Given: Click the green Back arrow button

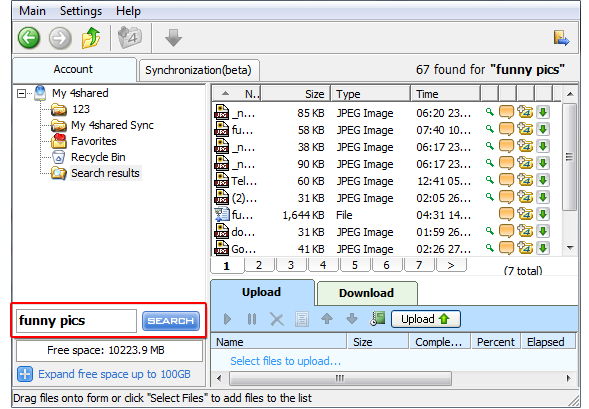Looking at the screenshot, I should tap(29, 38).
